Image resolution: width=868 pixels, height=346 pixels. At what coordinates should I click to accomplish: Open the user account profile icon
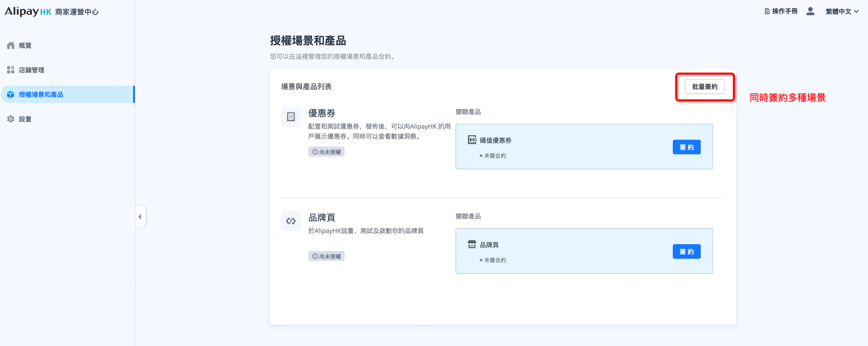click(810, 11)
